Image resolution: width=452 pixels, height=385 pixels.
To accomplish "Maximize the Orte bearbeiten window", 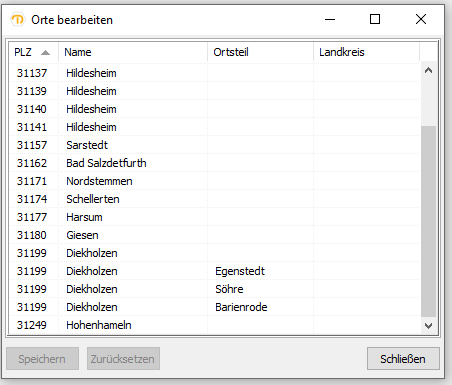I will [x=375, y=19].
